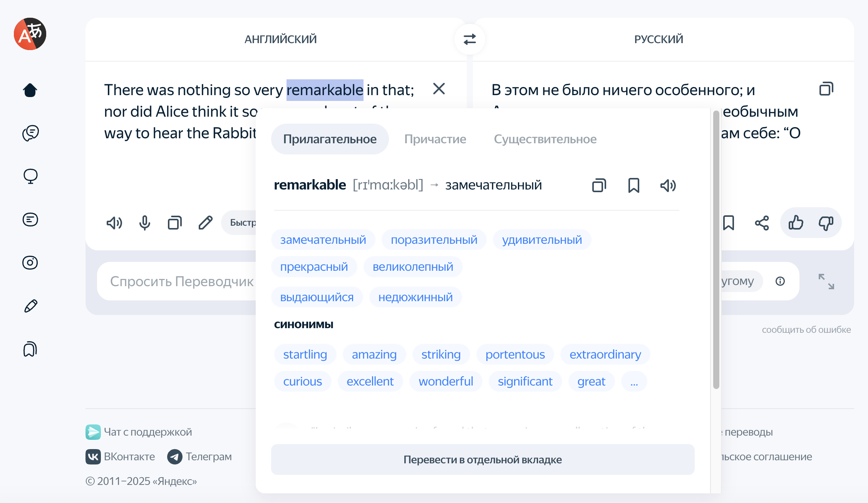
Task: Clear the source text with the X
Action: click(439, 89)
